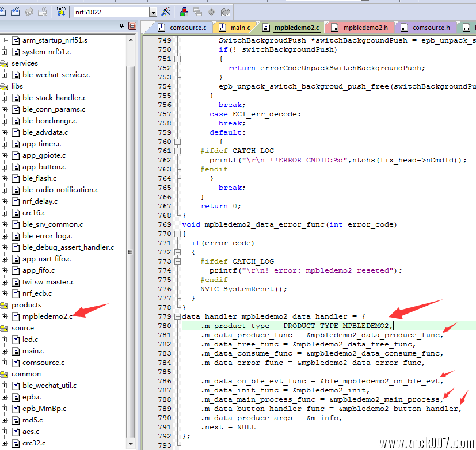Open Options for Target magic wand icon
The height and width of the screenshot is (450, 476).
[166, 12]
